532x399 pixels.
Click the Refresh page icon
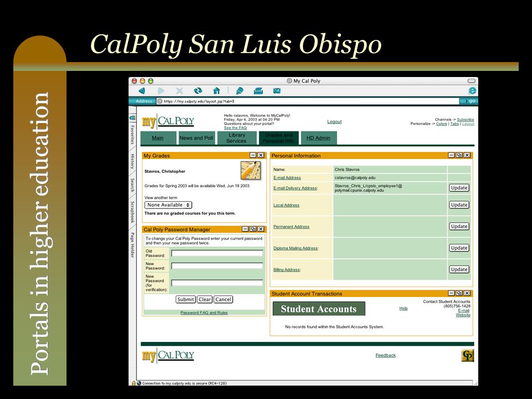tap(198, 90)
